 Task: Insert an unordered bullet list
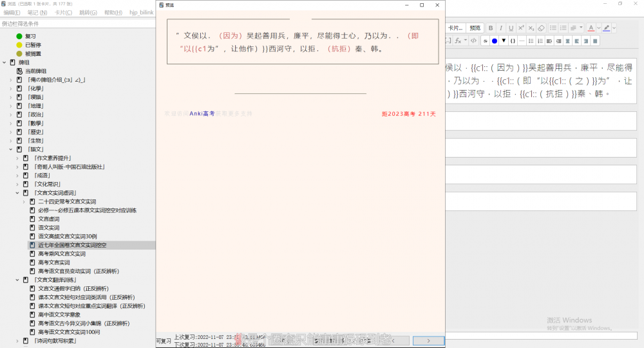pos(553,28)
